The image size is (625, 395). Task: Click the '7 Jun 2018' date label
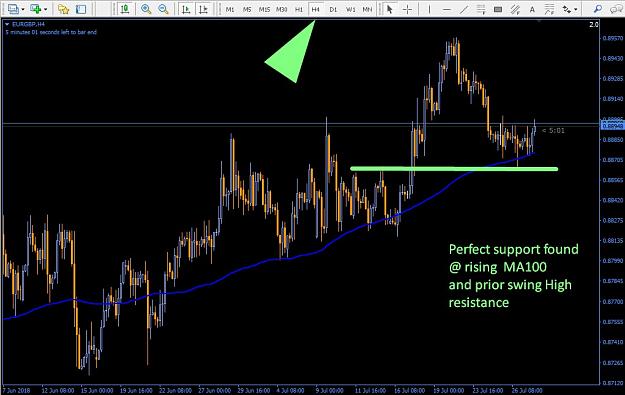pyautogui.click(x=17, y=391)
